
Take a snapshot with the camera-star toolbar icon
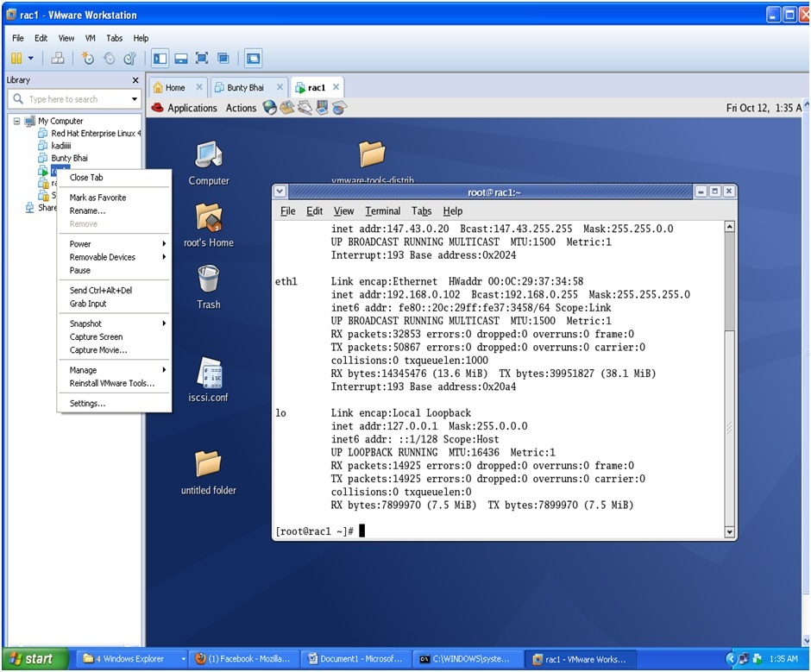click(x=89, y=58)
